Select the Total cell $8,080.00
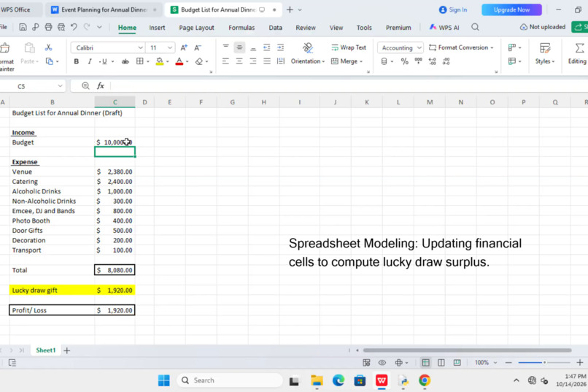This screenshot has height=392, width=588. pos(115,270)
